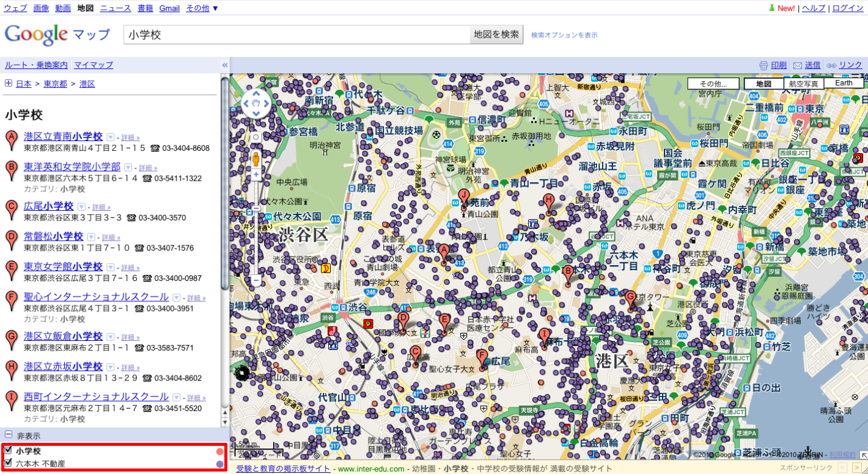Uncheck the 六本木 不動産 layer checkbox
The height and width of the screenshot is (474, 868).
coord(8,463)
